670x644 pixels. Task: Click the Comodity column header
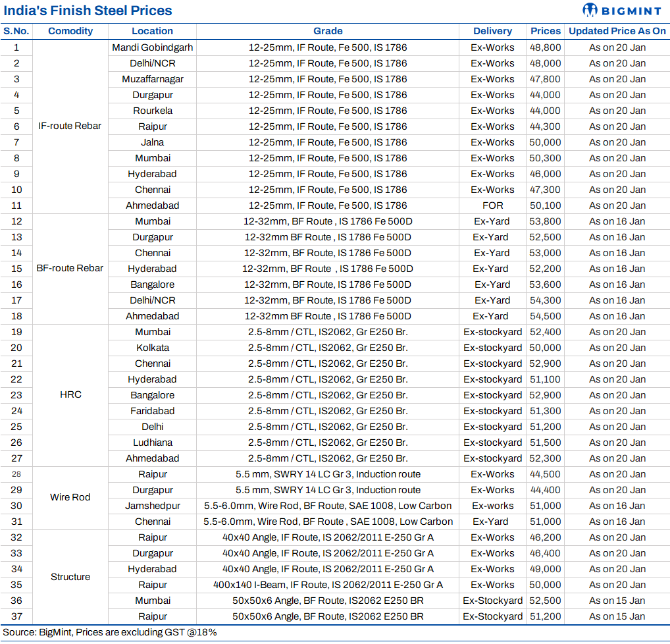pyautogui.click(x=70, y=31)
